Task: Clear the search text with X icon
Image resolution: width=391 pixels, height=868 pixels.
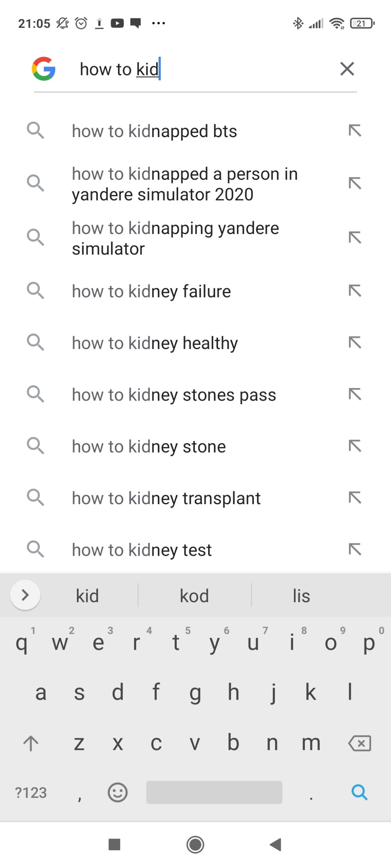Action: click(347, 69)
